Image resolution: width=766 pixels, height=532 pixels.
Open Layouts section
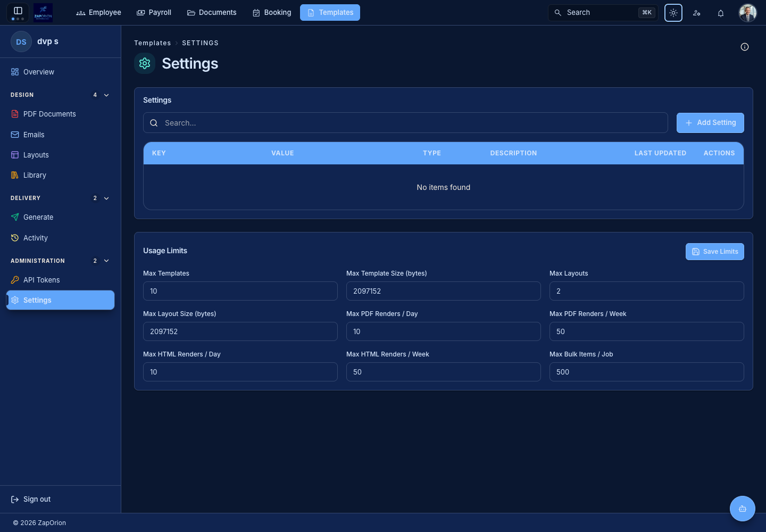click(60, 155)
